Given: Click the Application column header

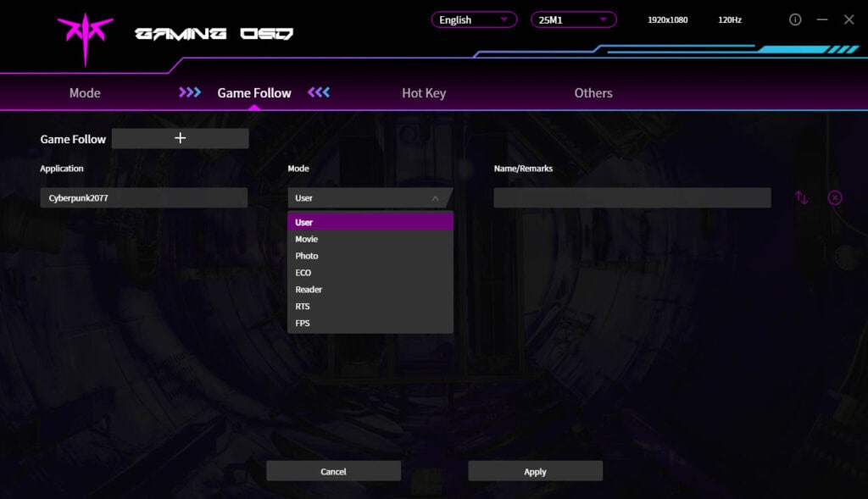Looking at the screenshot, I should (61, 169).
